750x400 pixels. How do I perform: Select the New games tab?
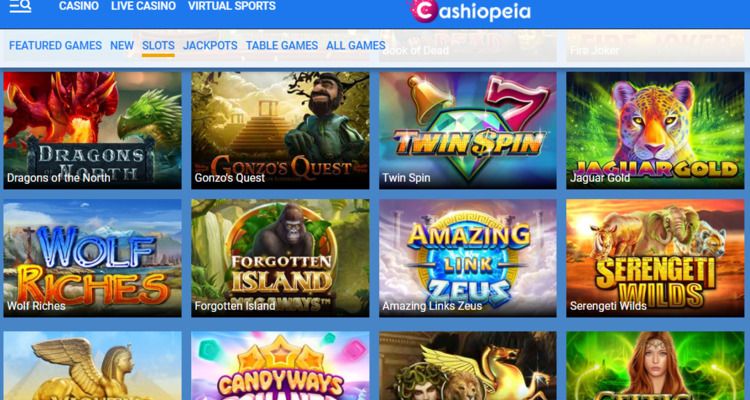pyautogui.click(x=122, y=45)
